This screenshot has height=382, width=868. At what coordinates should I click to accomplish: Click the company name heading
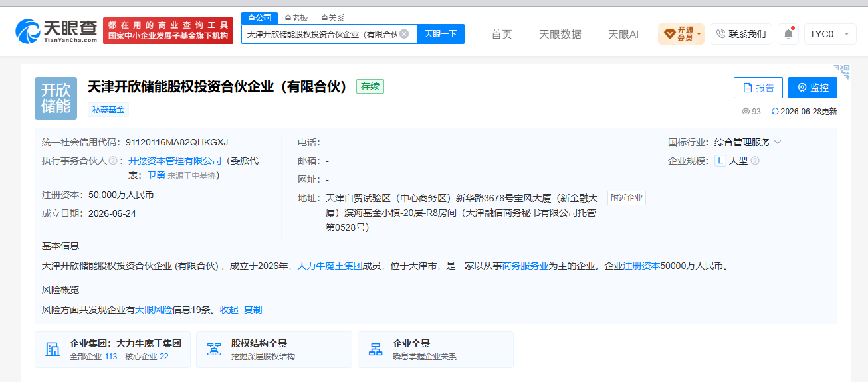click(x=218, y=86)
